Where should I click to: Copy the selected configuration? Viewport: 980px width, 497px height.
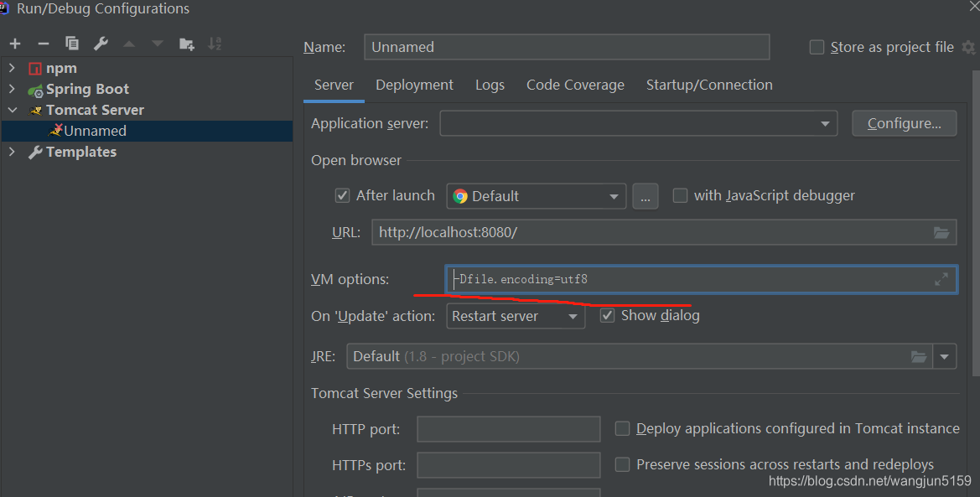pos(72,43)
